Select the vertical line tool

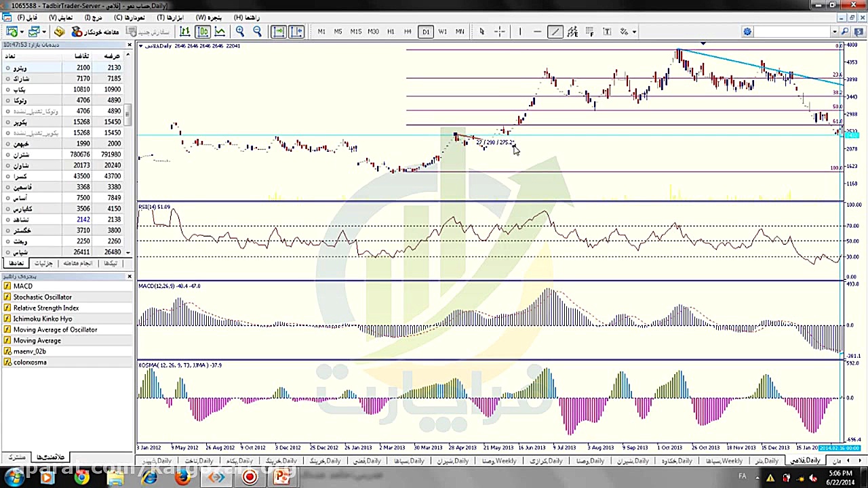[519, 31]
